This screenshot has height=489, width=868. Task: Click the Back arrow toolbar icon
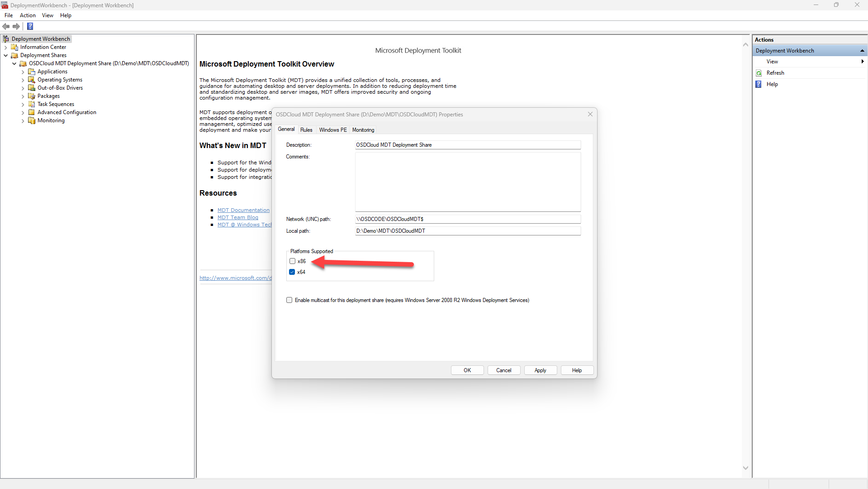pos(6,27)
